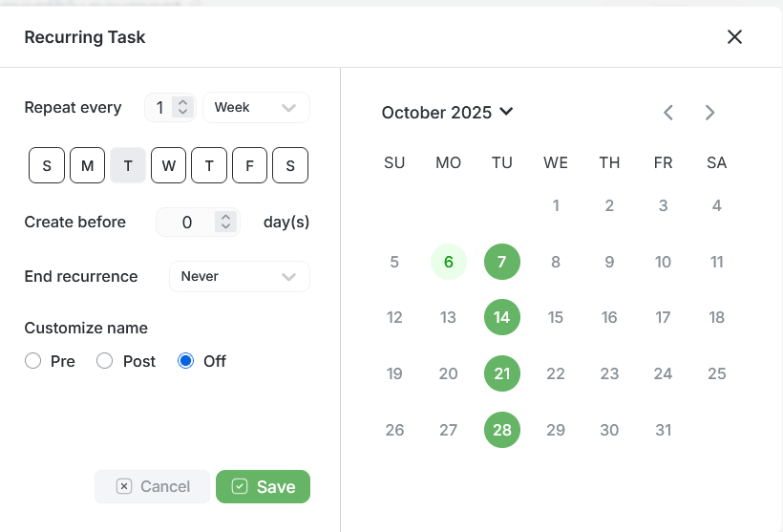Close the Recurring Task dialog
This screenshot has width=783, height=532.
pos(734,37)
